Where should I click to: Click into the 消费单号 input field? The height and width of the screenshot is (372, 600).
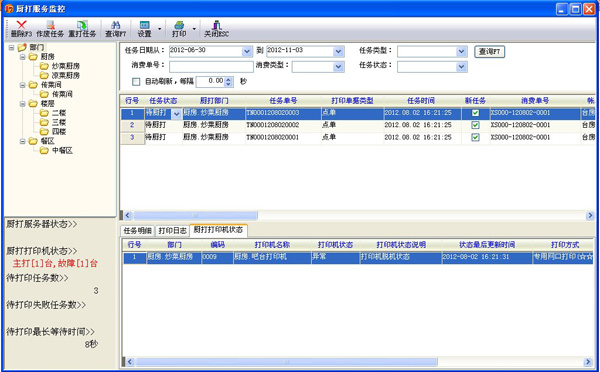211,67
